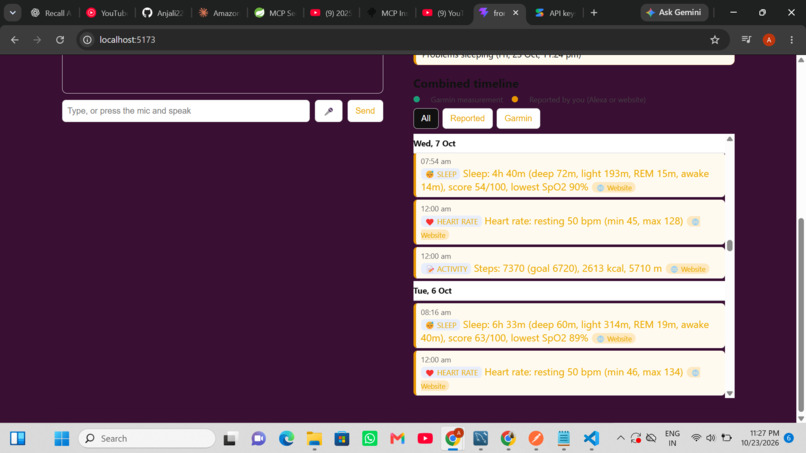
Task: Click the timeline panel scroll up arrow
Action: pyautogui.click(x=729, y=139)
